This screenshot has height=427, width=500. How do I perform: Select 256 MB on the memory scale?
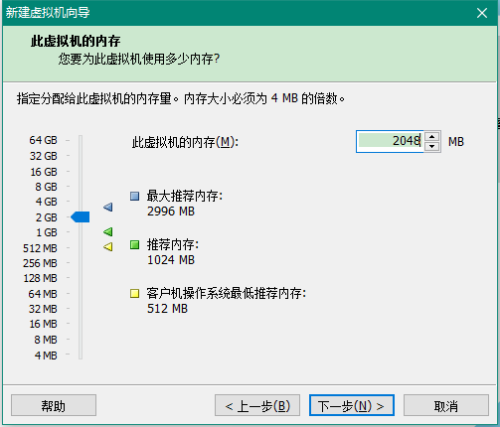tap(40, 263)
